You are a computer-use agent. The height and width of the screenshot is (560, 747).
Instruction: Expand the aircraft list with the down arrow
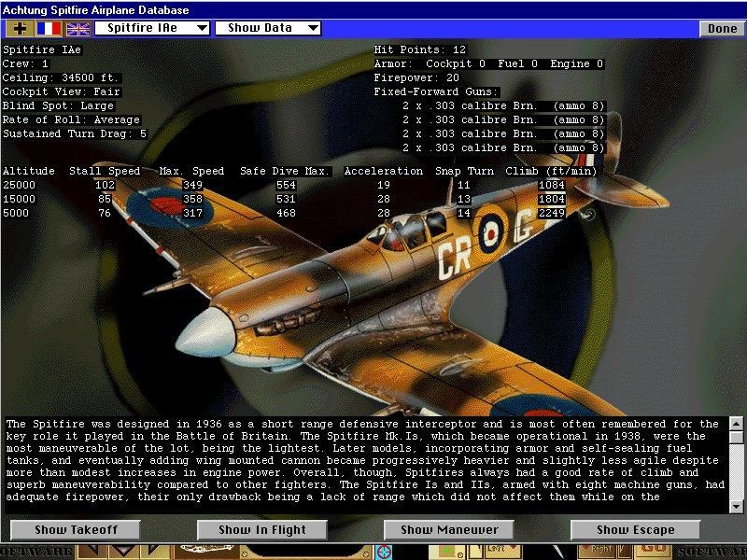click(x=203, y=28)
